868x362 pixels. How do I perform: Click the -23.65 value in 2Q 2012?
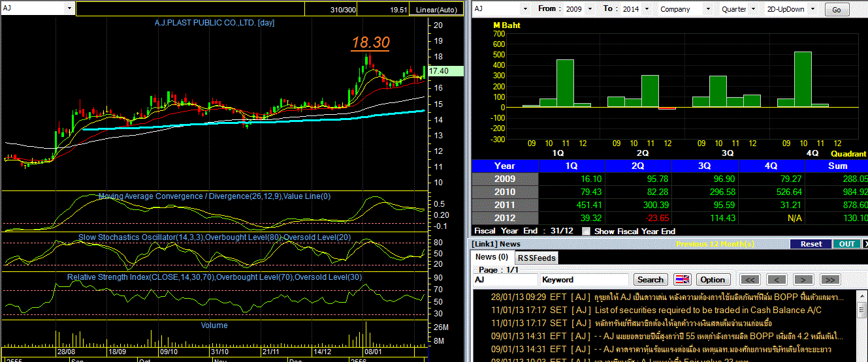[x=655, y=218]
